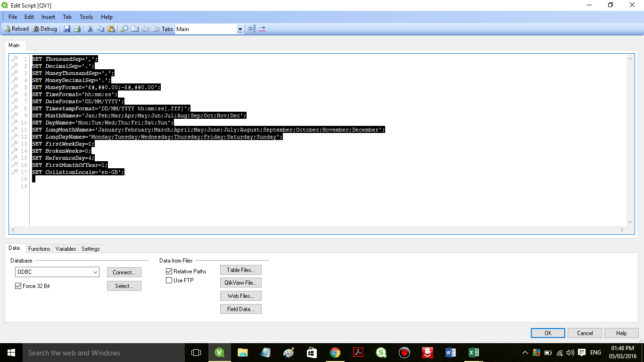
Task: Start the script Debug tool
Action: click(45, 29)
